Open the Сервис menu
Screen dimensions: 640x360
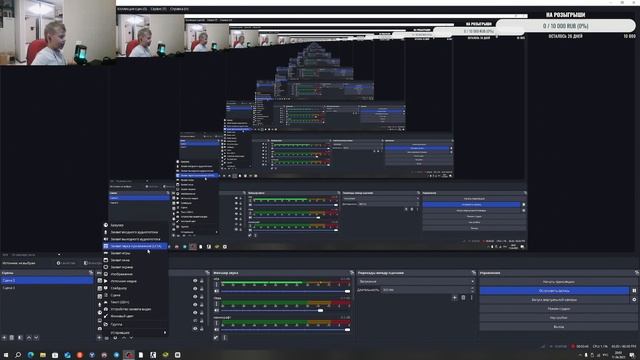tap(158, 9)
